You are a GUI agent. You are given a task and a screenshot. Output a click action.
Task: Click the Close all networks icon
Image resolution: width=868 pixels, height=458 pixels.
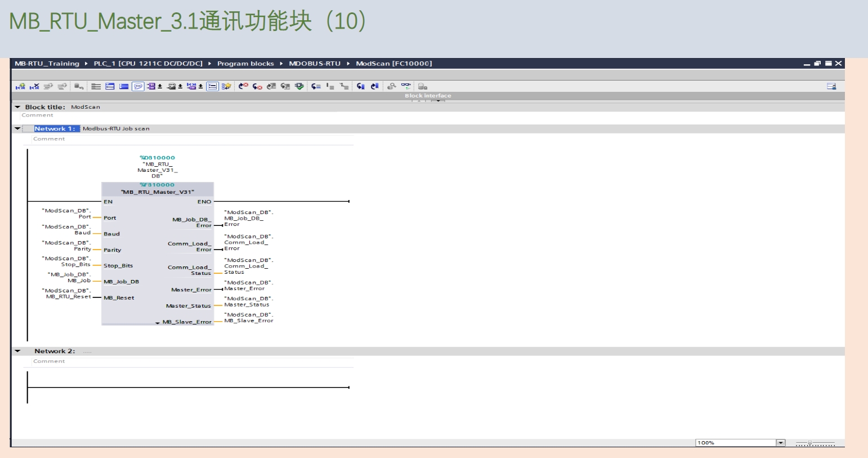point(124,86)
